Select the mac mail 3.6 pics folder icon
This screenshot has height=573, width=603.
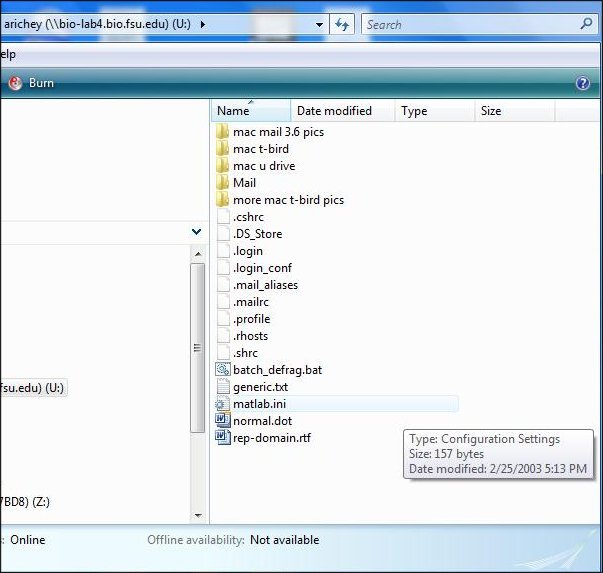[223, 132]
